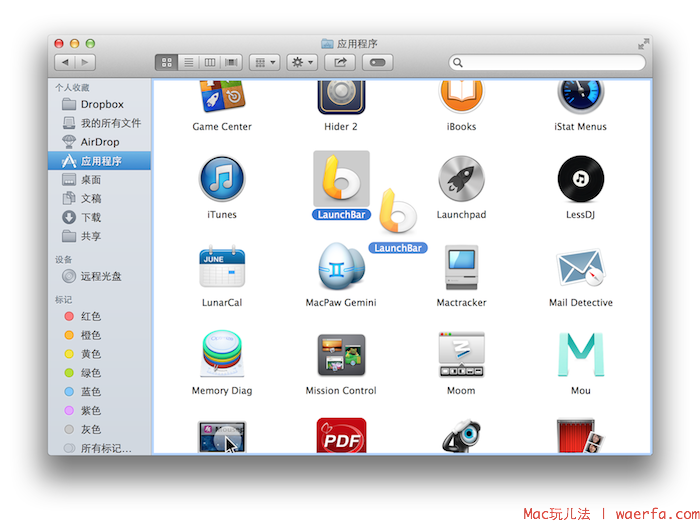The image size is (700, 524).
Task: Select the iBooks application icon
Action: [461, 96]
